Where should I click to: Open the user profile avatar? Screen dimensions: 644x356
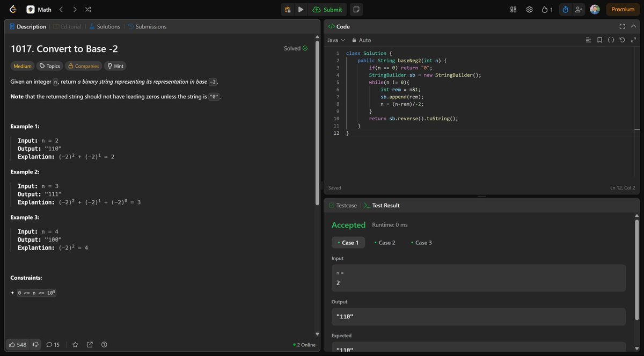pyautogui.click(x=595, y=9)
